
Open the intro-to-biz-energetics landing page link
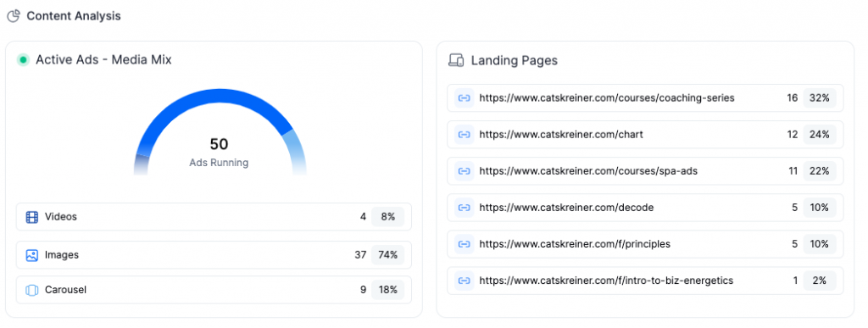[606, 281]
